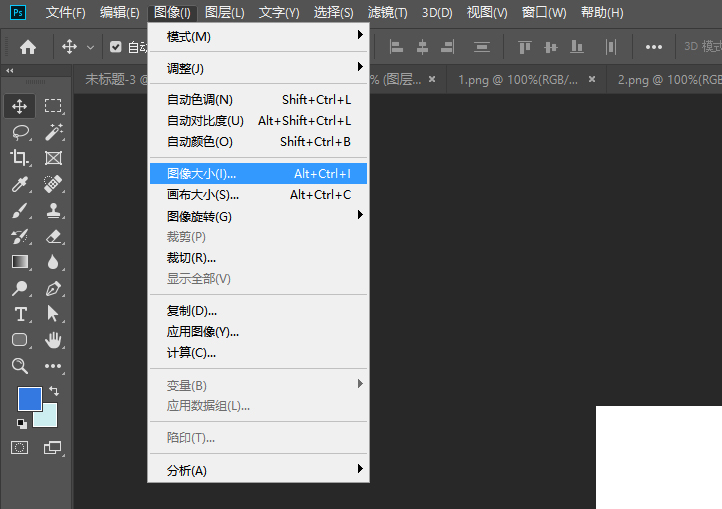Choose 自动色调(N) menu item
Image resolution: width=722 pixels, height=509 pixels.
tap(258, 99)
